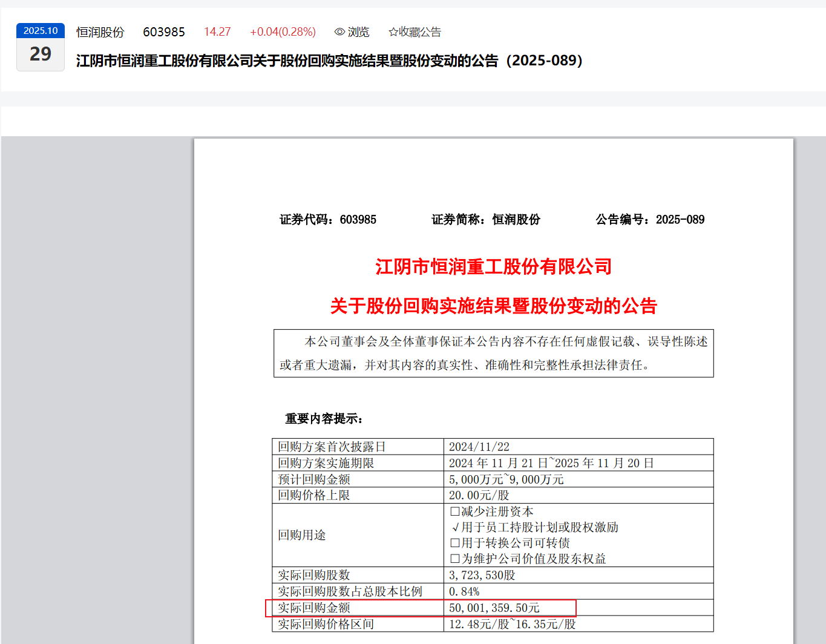Open the 恒润股份 stock name link in the header
Screen dimensions: 826x644
[100, 32]
